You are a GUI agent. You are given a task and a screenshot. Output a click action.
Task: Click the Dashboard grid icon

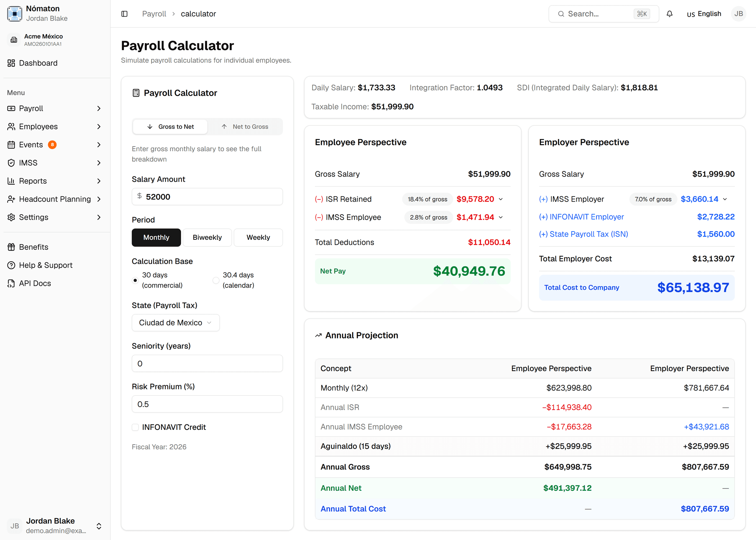pyautogui.click(x=11, y=63)
